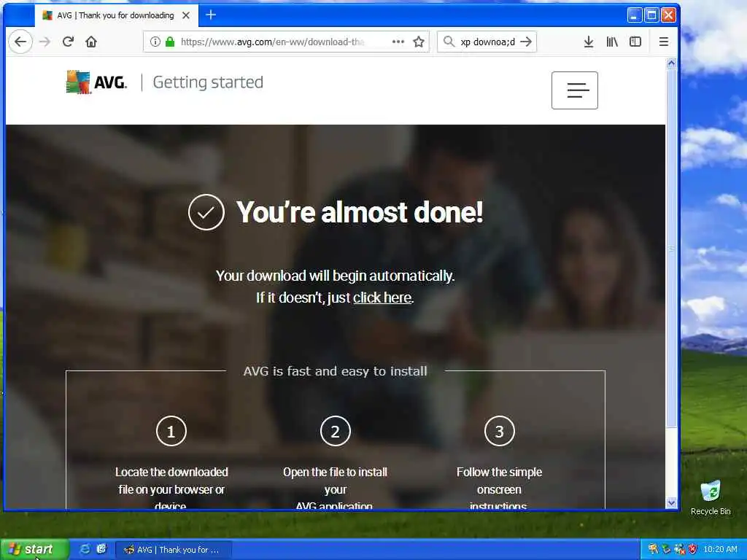Click the 'click here' download link
Viewport: 747px width, 560px height.
(x=382, y=297)
